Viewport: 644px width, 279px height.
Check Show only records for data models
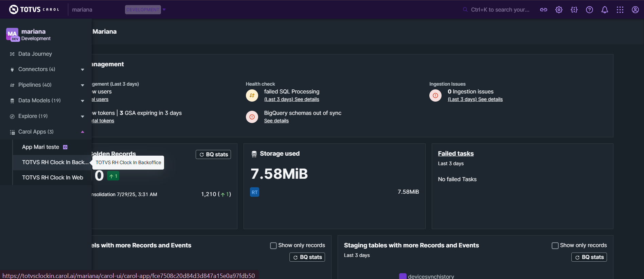pos(273,245)
